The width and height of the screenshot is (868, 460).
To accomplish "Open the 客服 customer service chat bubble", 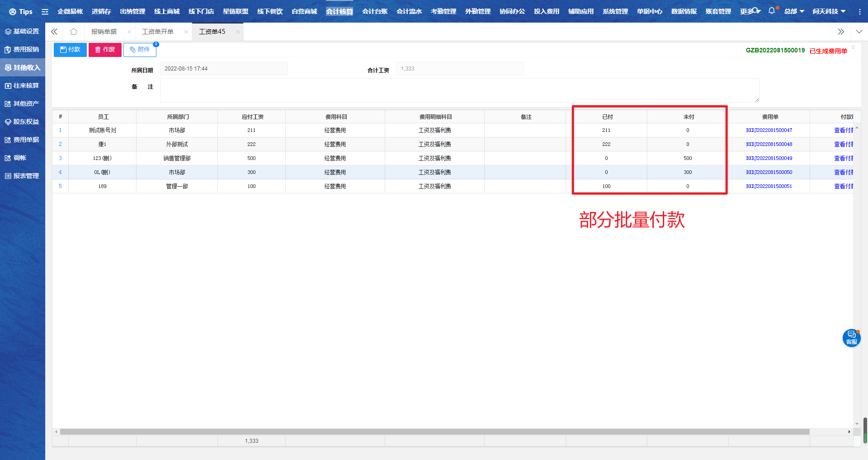I will [x=851, y=338].
